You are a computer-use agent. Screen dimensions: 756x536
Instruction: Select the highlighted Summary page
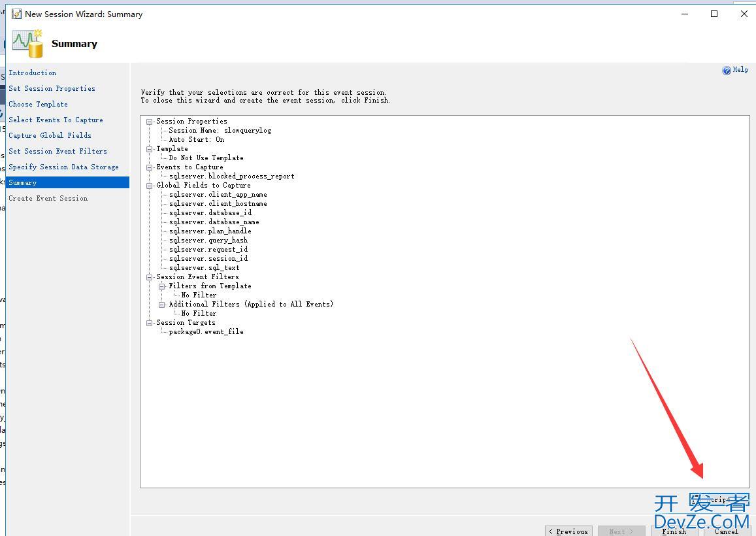(67, 182)
